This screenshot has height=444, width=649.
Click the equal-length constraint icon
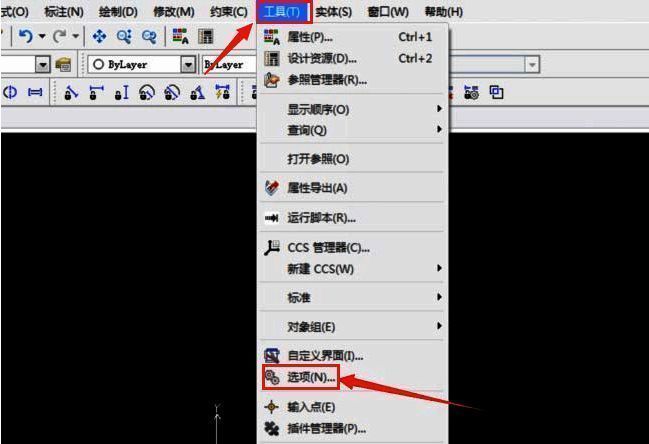35,92
